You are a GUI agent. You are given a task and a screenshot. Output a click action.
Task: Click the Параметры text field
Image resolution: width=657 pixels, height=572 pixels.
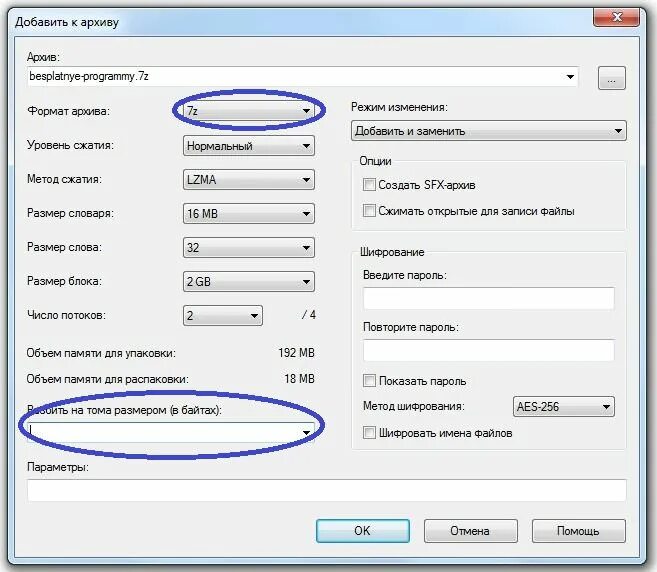pyautogui.click(x=327, y=490)
